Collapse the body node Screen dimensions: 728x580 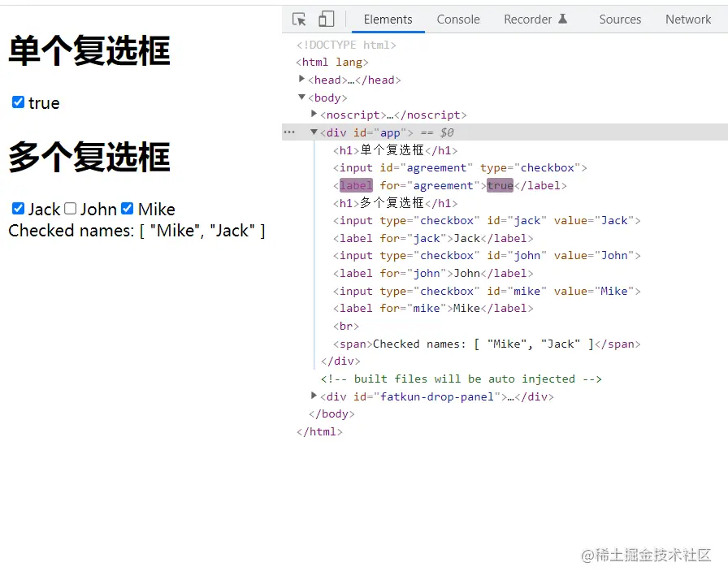tap(301, 97)
